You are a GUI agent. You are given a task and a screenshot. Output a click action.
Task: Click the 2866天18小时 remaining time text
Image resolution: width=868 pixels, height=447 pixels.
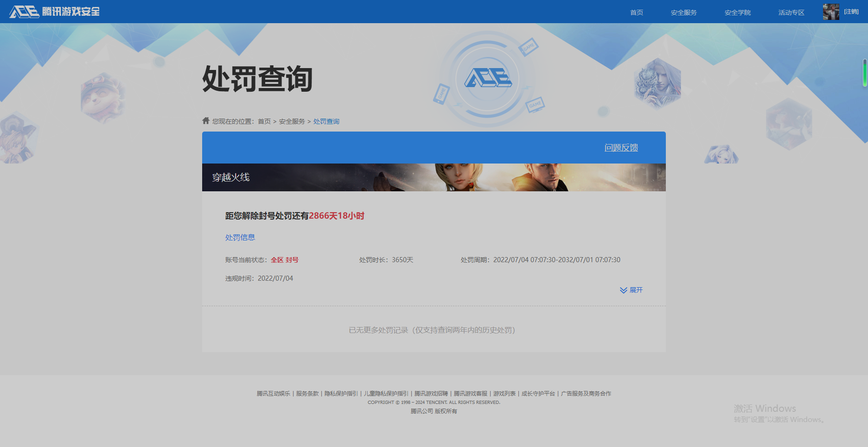pyautogui.click(x=337, y=216)
